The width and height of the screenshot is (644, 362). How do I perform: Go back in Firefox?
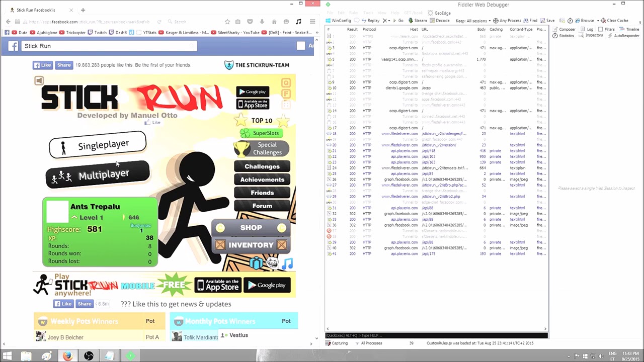click(x=8, y=22)
